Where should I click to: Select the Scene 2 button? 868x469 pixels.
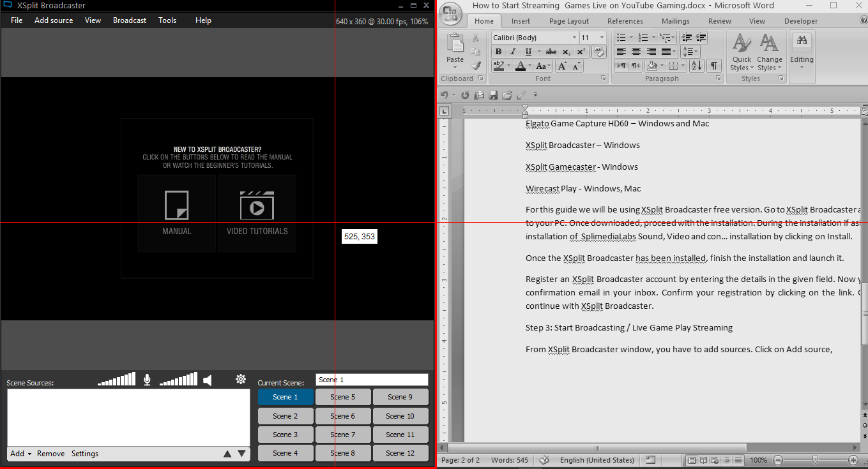(286, 416)
